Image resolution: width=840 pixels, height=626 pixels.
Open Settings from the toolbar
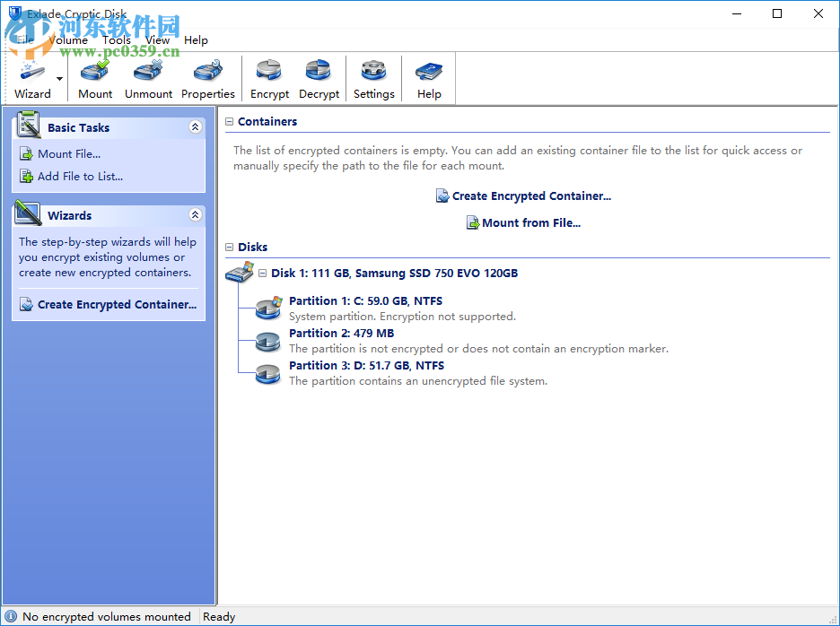click(373, 72)
